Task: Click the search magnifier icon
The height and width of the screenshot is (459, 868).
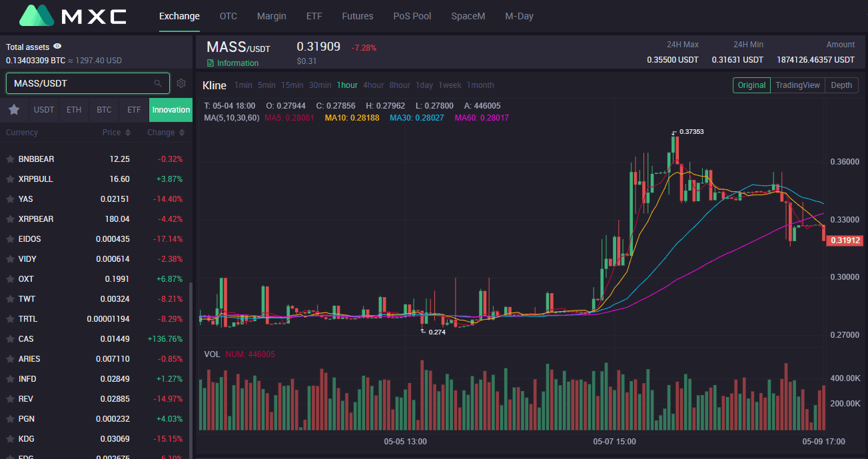Action: click(x=158, y=83)
